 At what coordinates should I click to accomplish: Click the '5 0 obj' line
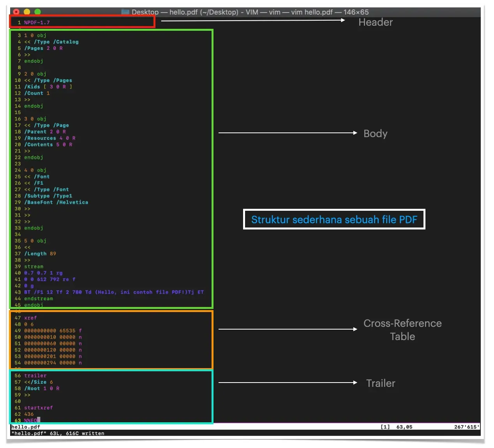35,241
